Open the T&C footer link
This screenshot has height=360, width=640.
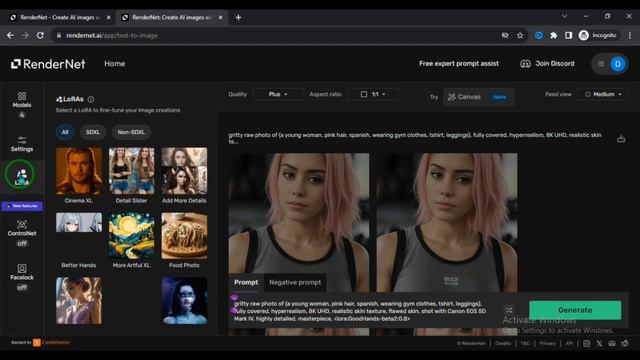525,344
